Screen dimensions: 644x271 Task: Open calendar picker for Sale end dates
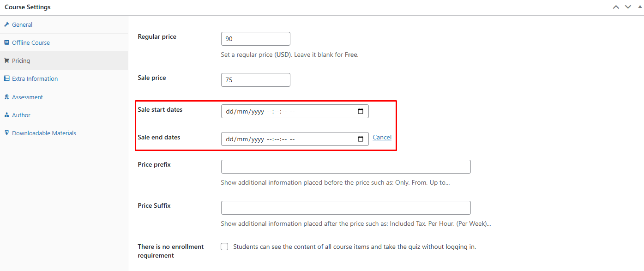pyautogui.click(x=361, y=139)
